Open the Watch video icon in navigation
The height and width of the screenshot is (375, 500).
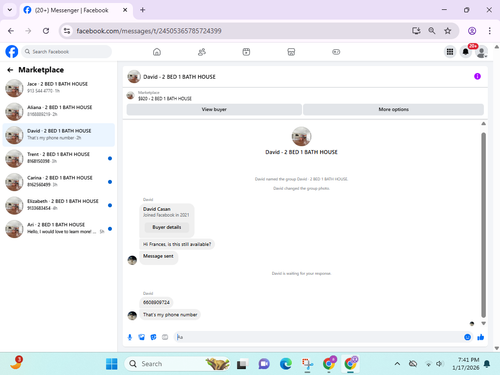(x=246, y=52)
